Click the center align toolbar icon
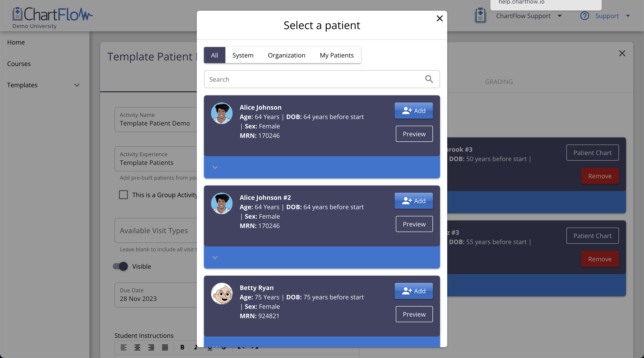The height and width of the screenshot is (358, 644). [x=137, y=347]
